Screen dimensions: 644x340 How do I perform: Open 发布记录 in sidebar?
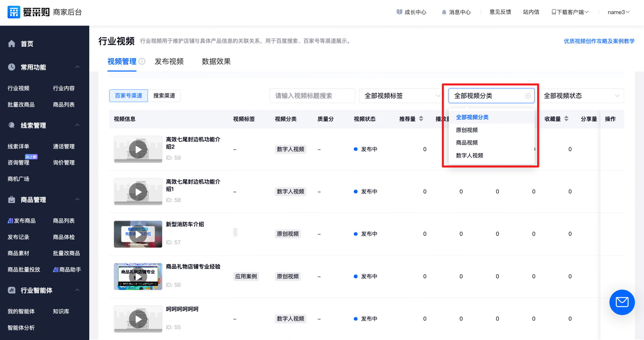click(18, 237)
